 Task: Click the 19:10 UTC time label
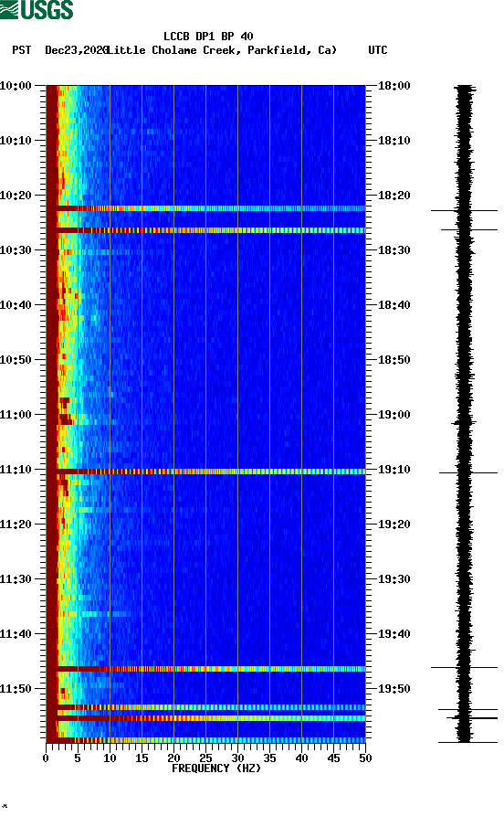tap(394, 470)
